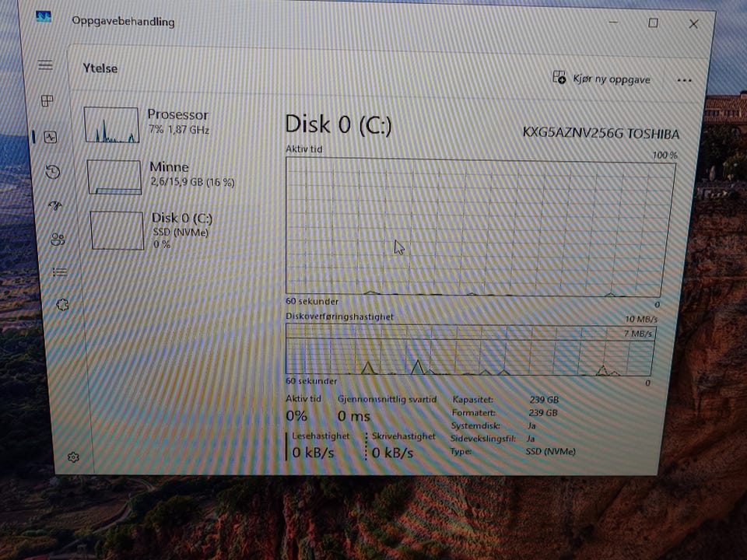Click the Minne mini graph thumbnail

pyautogui.click(x=114, y=177)
